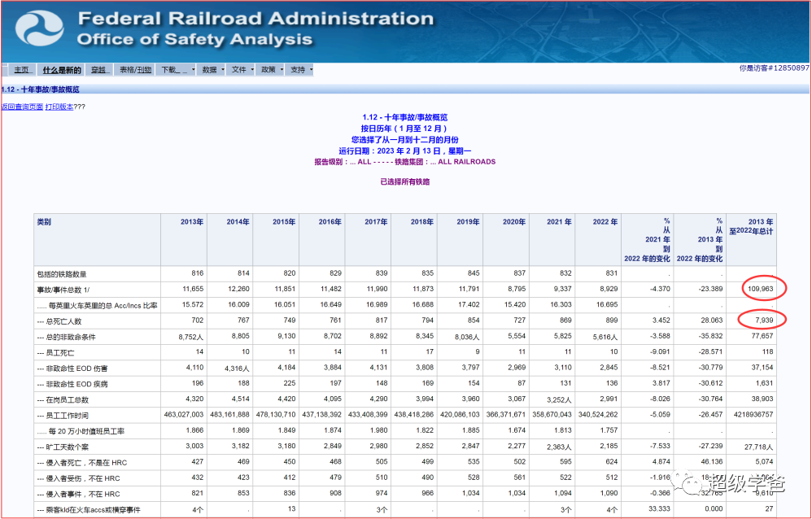Expand the 政策 dropdown menu

pos(270,69)
